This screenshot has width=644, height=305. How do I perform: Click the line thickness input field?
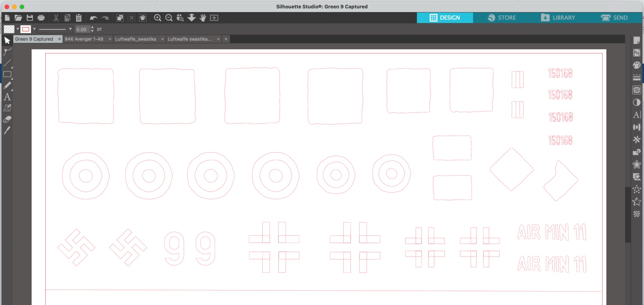coord(82,29)
